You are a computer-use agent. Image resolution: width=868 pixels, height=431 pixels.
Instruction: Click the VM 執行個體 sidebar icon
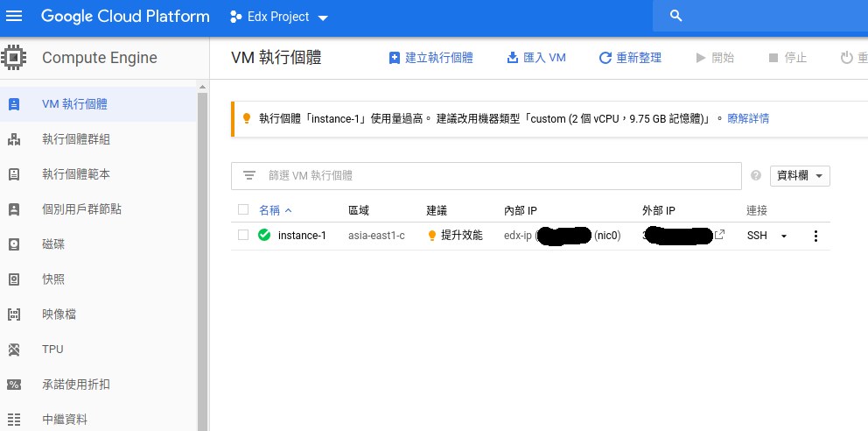point(14,104)
